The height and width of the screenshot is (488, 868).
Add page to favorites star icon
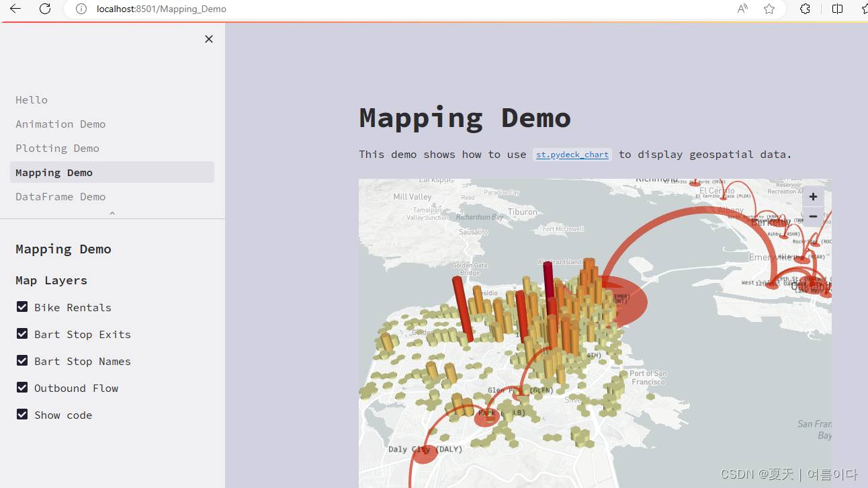tap(769, 9)
